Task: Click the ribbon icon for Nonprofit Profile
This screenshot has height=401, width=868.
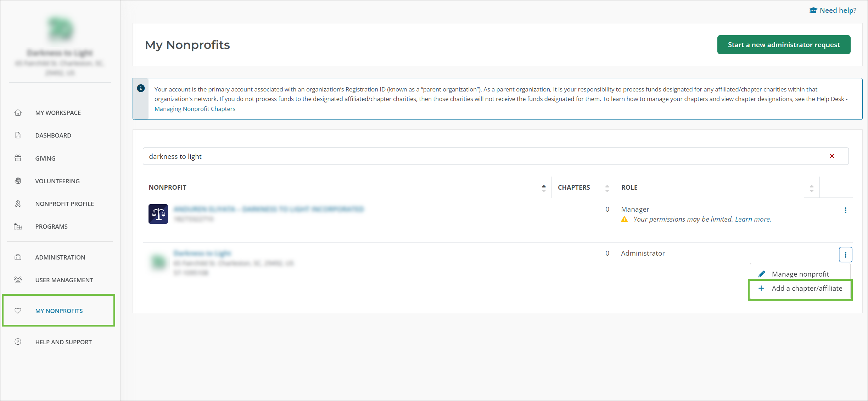Action: [18, 204]
